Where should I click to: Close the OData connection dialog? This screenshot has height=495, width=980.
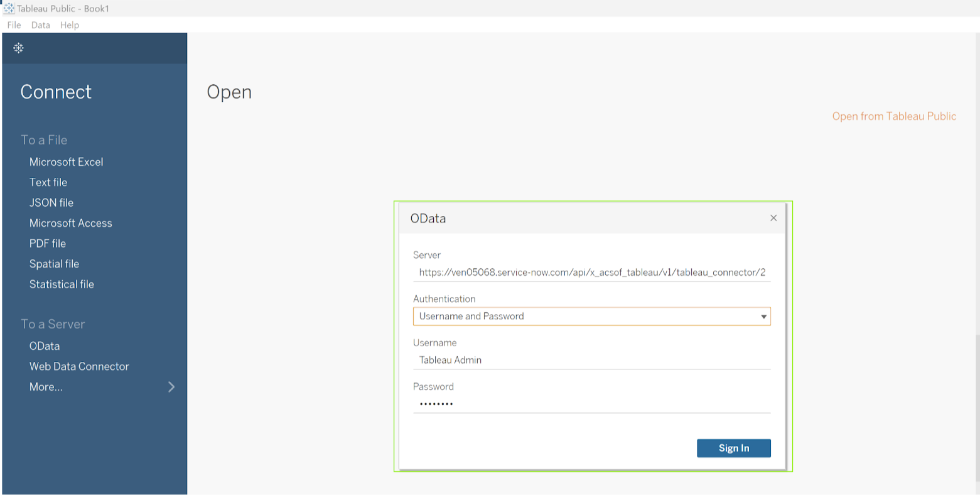(x=773, y=217)
